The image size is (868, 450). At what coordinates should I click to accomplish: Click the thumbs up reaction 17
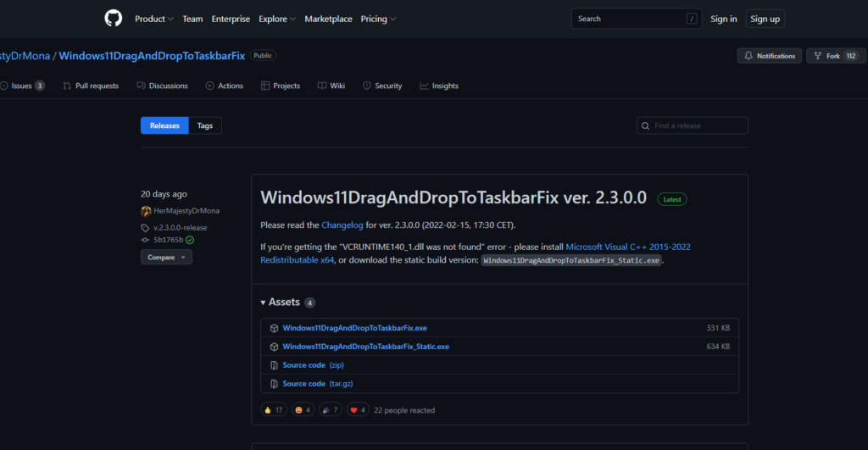274,410
